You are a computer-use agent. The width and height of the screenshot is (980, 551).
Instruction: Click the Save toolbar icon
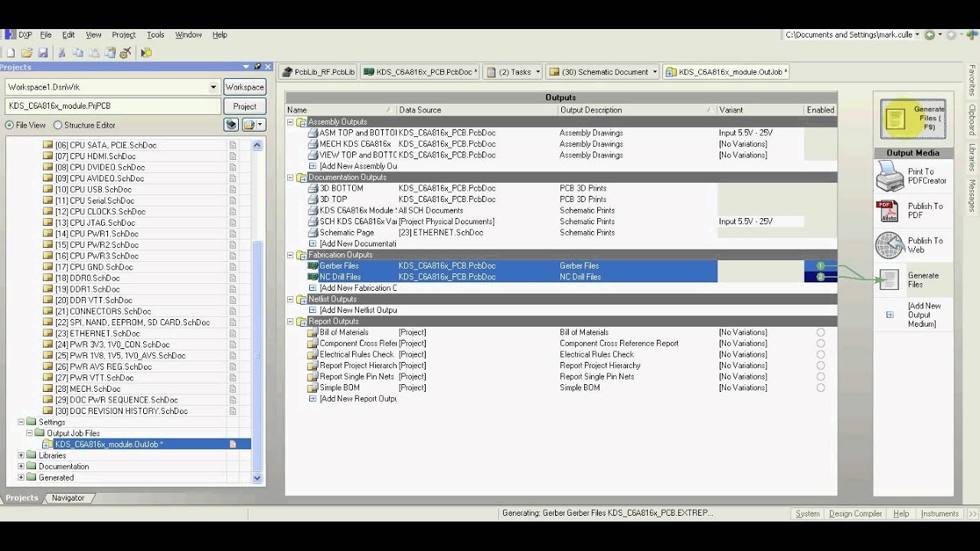(x=43, y=53)
